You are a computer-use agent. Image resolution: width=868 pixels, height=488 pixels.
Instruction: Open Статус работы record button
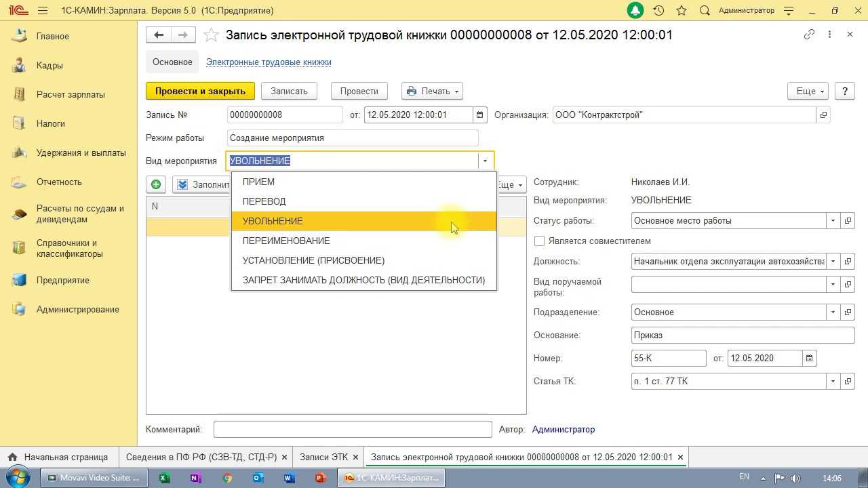[848, 221]
